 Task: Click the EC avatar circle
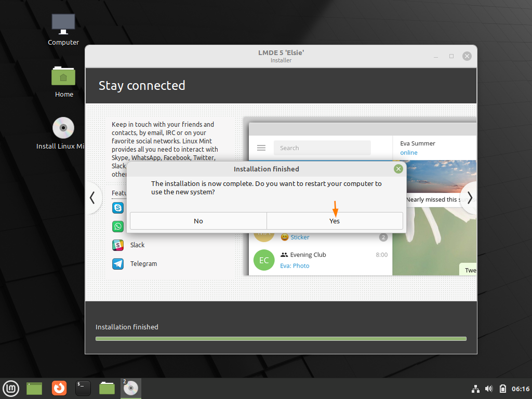[x=264, y=260]
